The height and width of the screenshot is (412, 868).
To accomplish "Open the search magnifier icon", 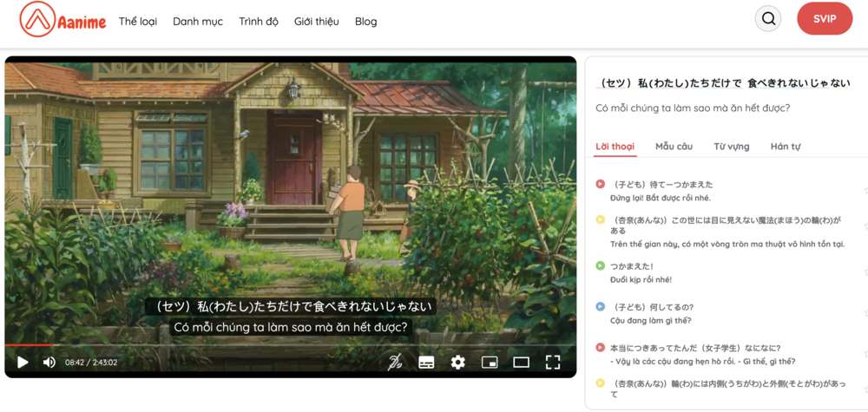I will [768, 19].
